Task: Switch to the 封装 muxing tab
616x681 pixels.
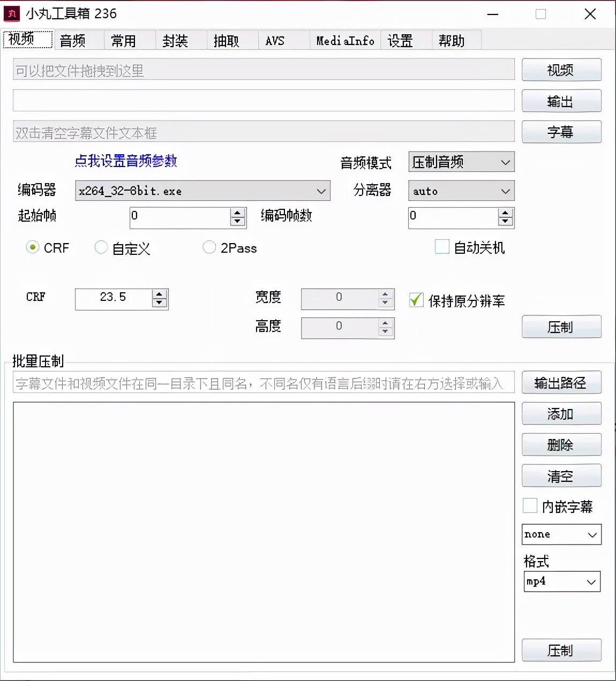Action: pyautogui.click(x=176, y=40)
